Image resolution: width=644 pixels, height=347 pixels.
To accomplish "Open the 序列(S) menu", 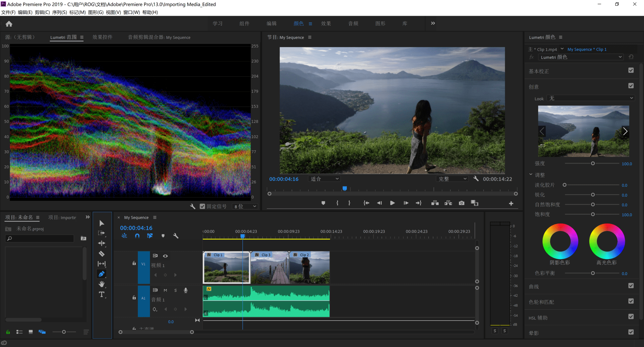I will pyautogui.click(x=59, y=12).
